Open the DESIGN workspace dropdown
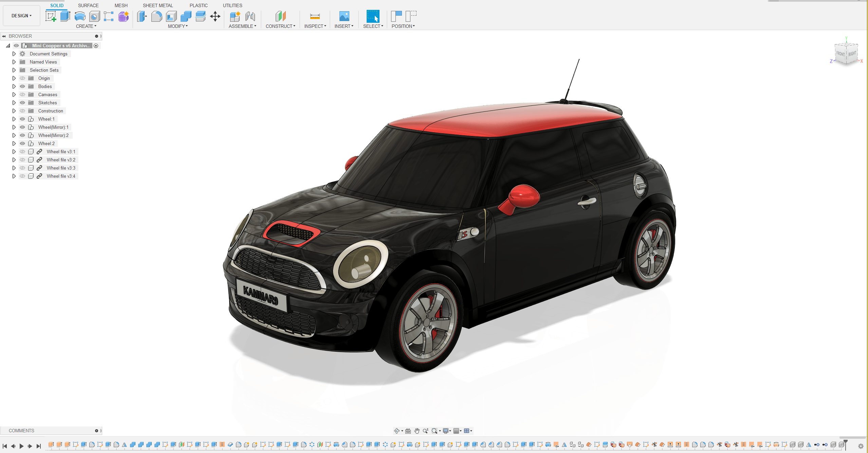The width and height of the screenshot is (868, 453). click(21, 16)
